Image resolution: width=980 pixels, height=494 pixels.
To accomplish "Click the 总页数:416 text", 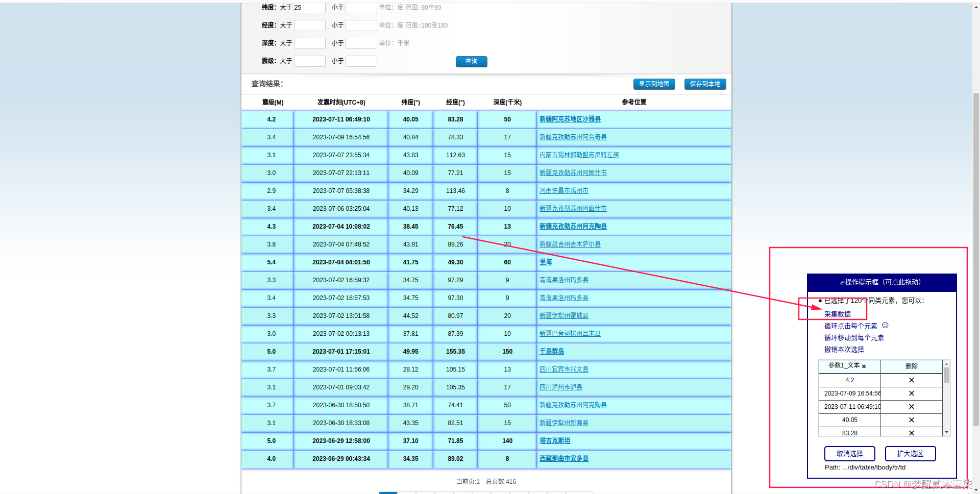I will pos(501,482).
